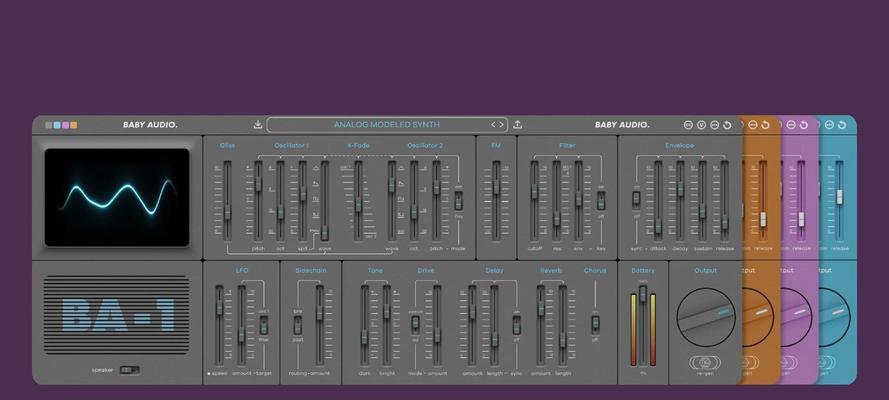Select the grey color theme swatch
The image size is (889, 400).
[x=49, y=125]
